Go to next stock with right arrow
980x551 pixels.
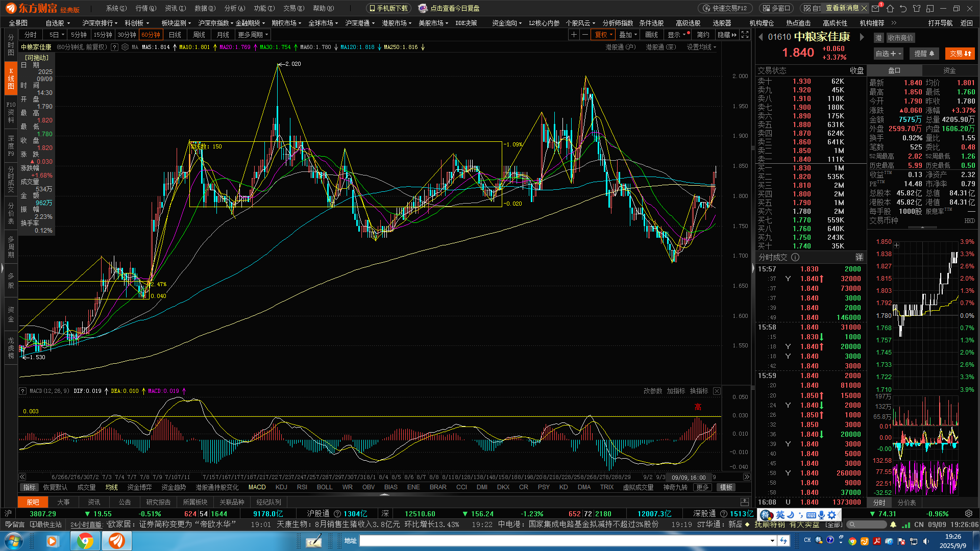tap(862, 37)
